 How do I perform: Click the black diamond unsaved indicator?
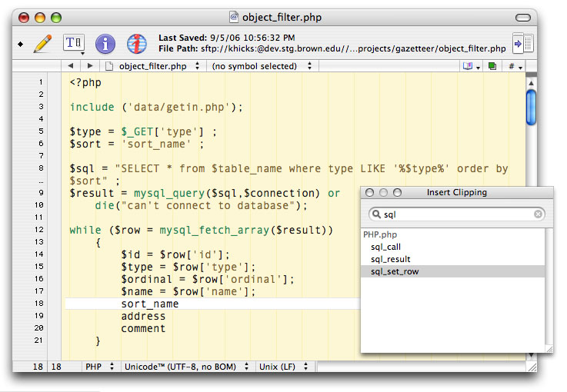point(20,44)
